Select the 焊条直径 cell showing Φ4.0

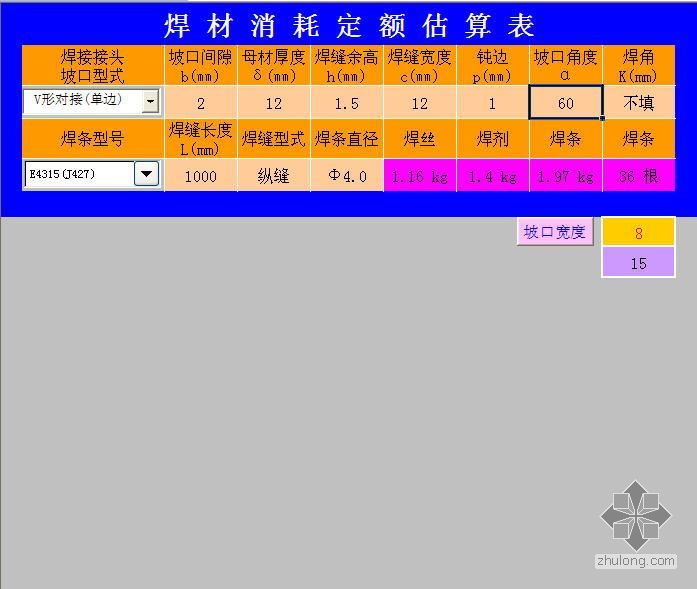347,176
